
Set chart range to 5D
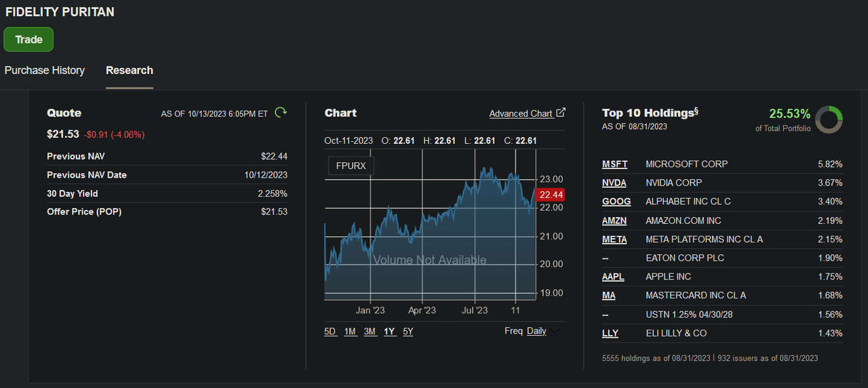330,332
